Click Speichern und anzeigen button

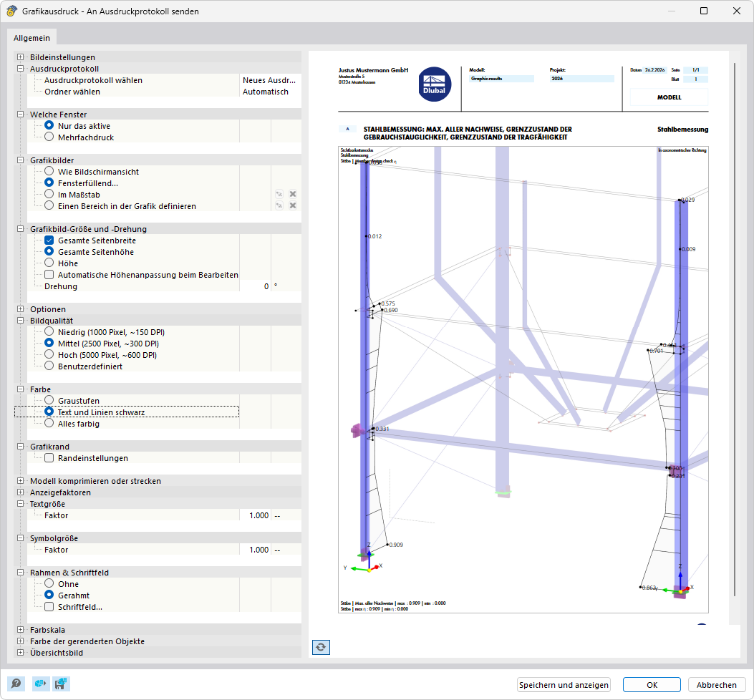564,685
